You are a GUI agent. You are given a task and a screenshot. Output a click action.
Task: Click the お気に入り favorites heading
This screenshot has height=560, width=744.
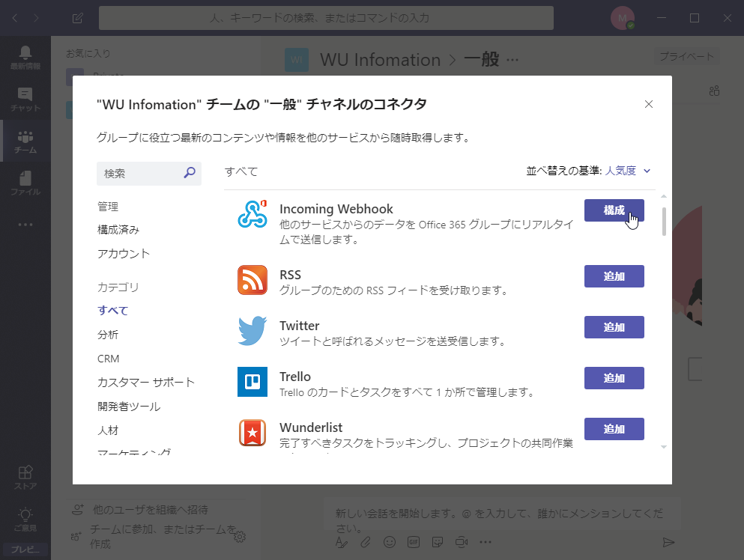point(88,54)
